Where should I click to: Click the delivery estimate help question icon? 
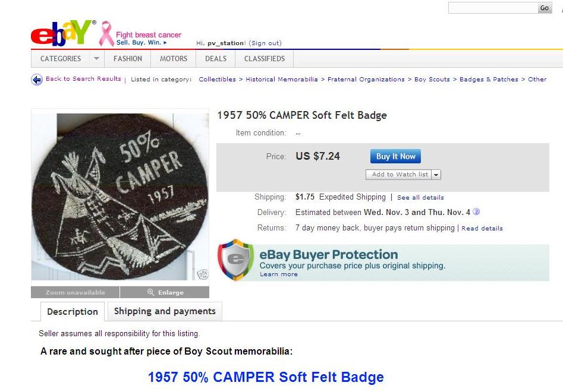(x=476, y=211)
